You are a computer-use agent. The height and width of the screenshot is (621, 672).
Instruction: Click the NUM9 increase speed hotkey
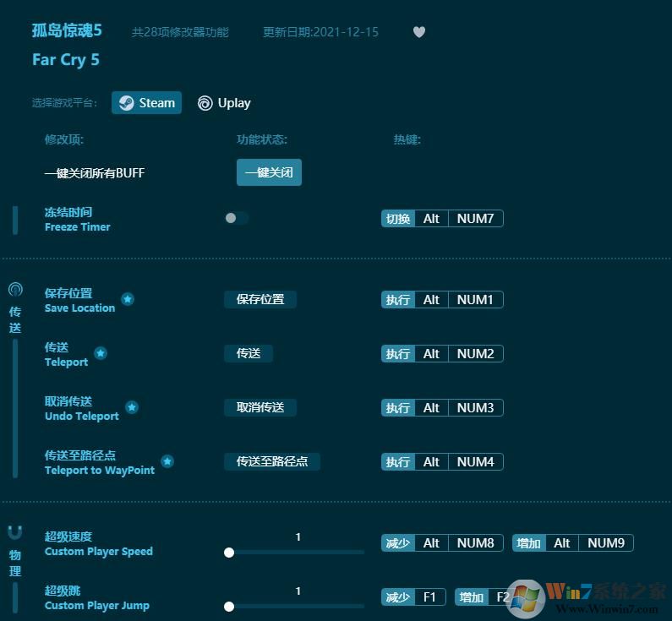click(x=606, y=542)
